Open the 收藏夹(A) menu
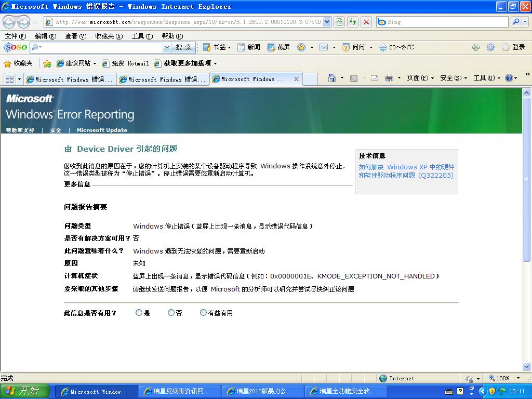The width and height of the screenshot is (532, 399). (109, 36)
